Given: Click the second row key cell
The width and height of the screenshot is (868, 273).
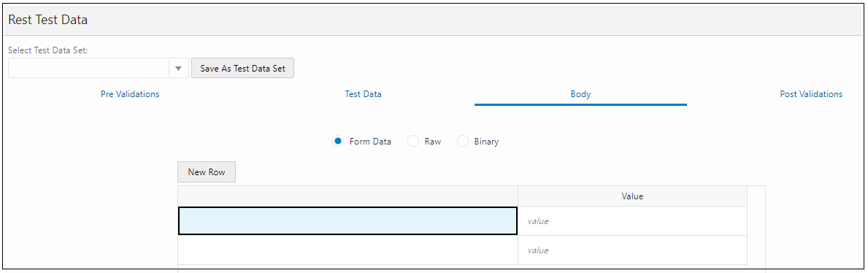Looking at the screenshot, I should click(x=347, y=250).
